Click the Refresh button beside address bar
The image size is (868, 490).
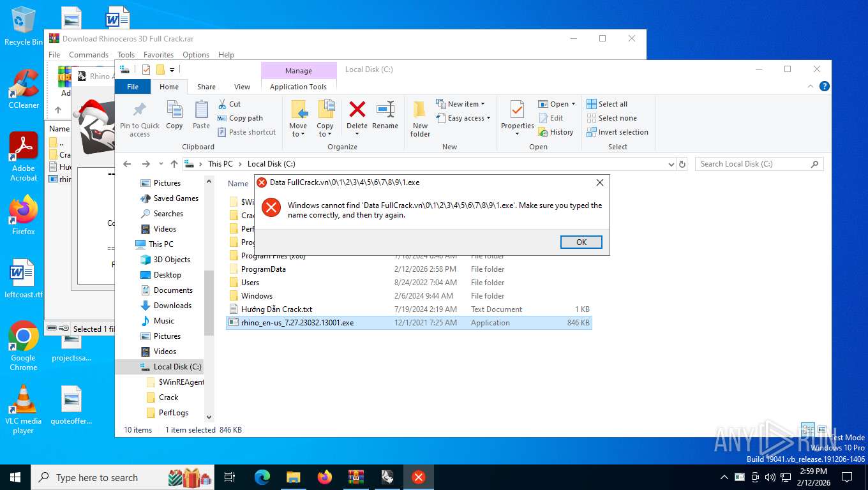(x=682, y=164)
